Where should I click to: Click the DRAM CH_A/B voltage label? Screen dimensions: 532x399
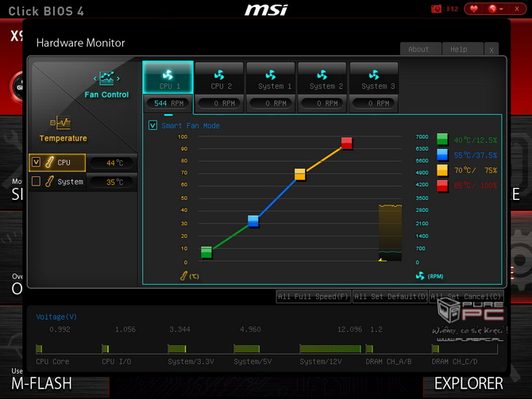coord(388,362)
